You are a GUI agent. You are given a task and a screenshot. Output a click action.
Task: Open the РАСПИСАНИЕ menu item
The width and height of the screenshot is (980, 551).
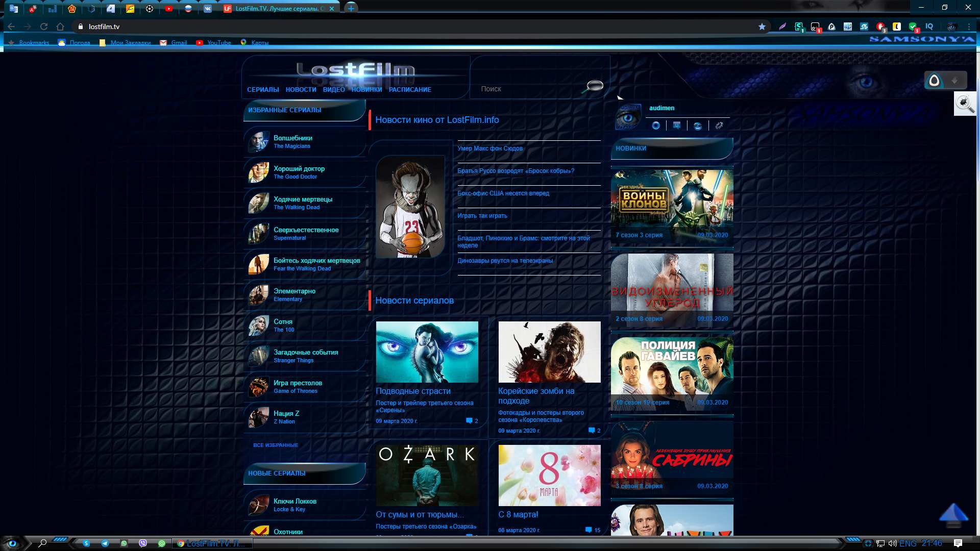410,89
